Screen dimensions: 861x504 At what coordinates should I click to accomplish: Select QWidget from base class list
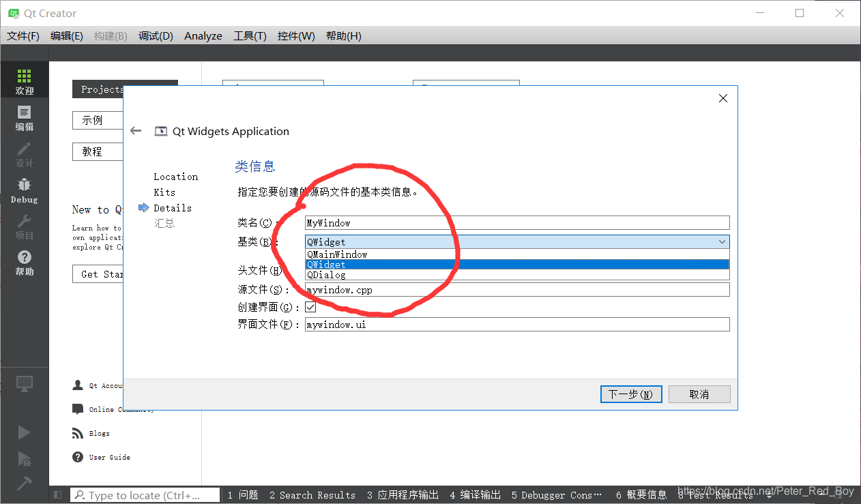[517, 265]
